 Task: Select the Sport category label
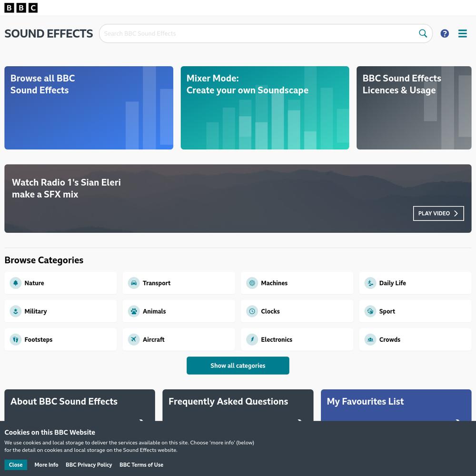[387, 311]
